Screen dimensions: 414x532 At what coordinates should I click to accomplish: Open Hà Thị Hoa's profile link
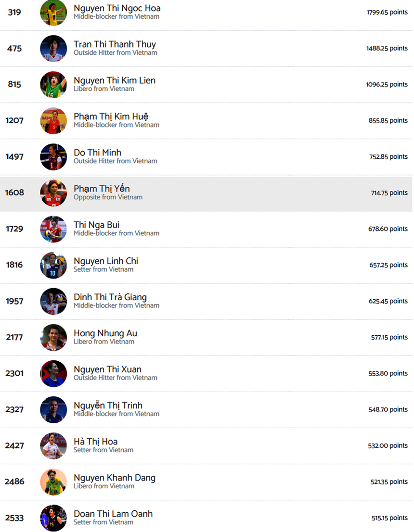coord(95,442)
